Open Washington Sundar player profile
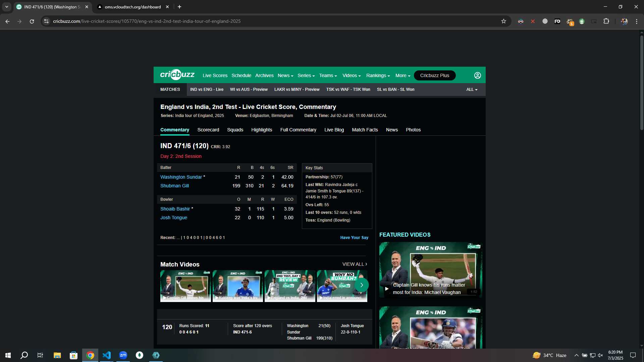 (181, 177)
